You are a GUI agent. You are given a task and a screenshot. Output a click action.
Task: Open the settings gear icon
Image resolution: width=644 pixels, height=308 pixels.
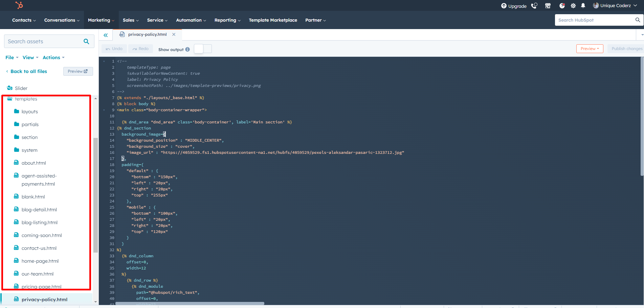click(x=573, y=6)
